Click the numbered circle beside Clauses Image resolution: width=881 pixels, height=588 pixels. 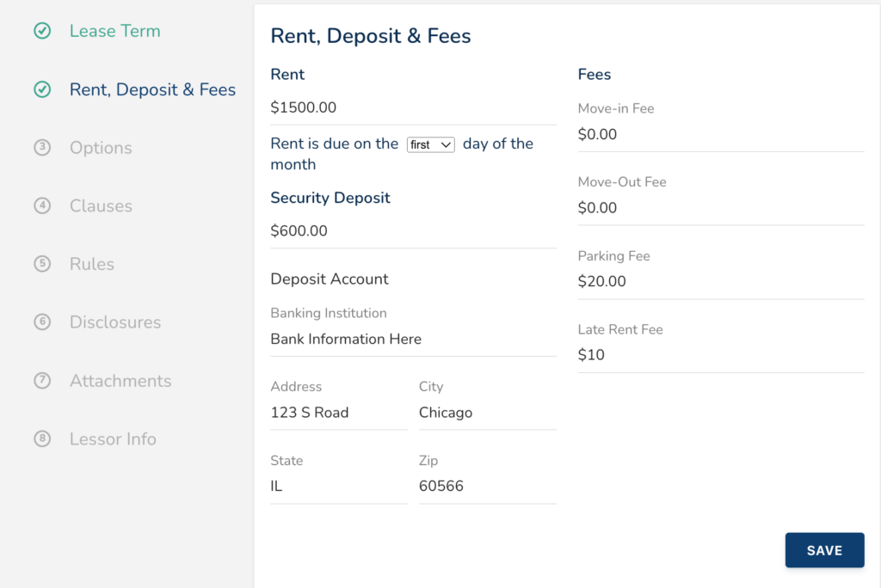pos(42,205)
